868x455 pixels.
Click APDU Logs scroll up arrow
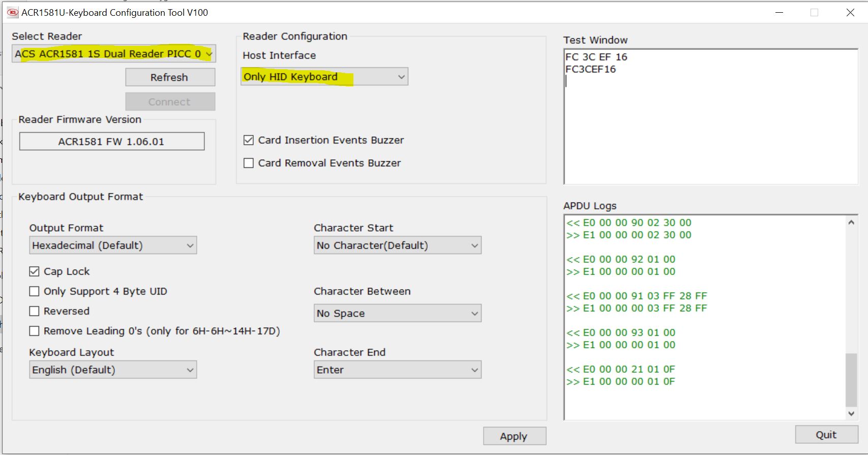click(x=851, y=222)
